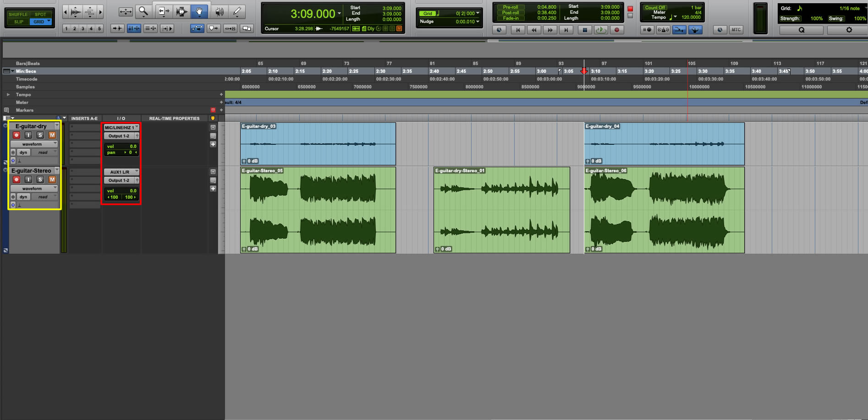Open the quantize settings gear
868x420 pixels.
point(849,30)
